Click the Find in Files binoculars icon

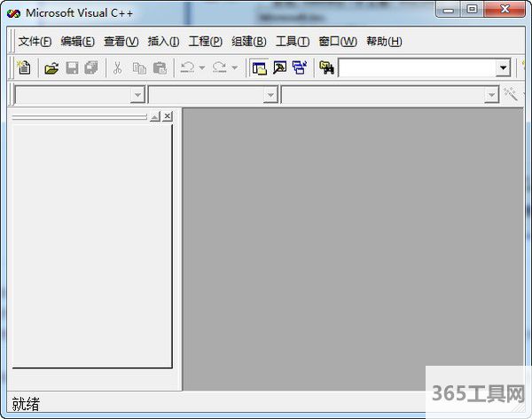(x=326, y=68)
